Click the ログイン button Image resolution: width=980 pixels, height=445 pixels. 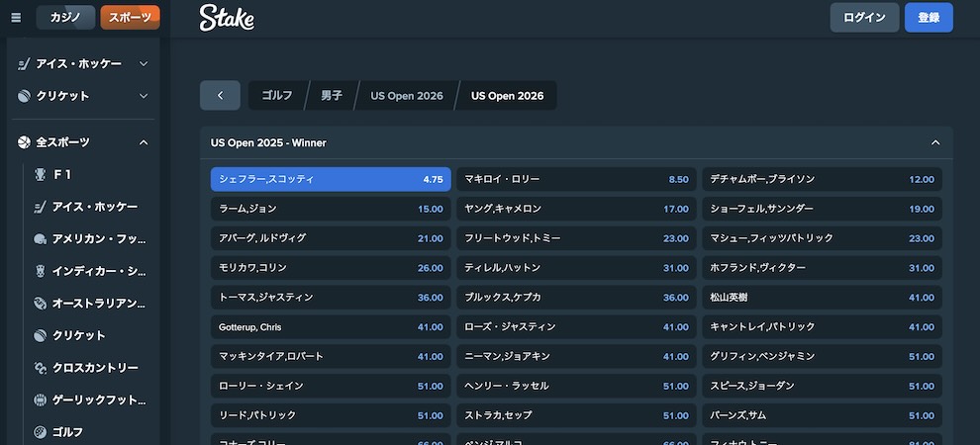click(864, 18)
